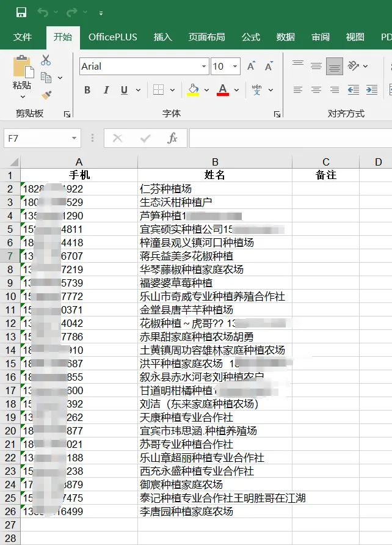Screen dimensions: 392x545
Task: Click the text orientation icon
Action: click(354, 66)
